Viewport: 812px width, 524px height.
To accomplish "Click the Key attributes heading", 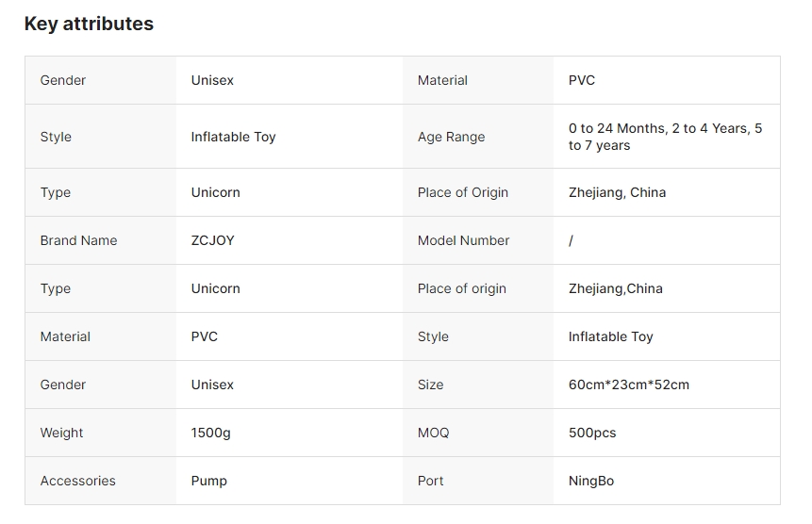I will (x=89, y=25).
